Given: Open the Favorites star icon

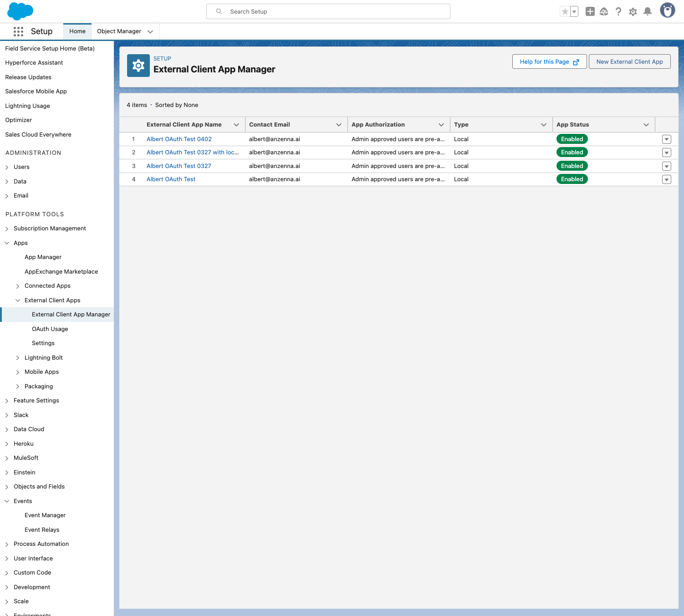Looking at the screenshot, I should point(565,12).
